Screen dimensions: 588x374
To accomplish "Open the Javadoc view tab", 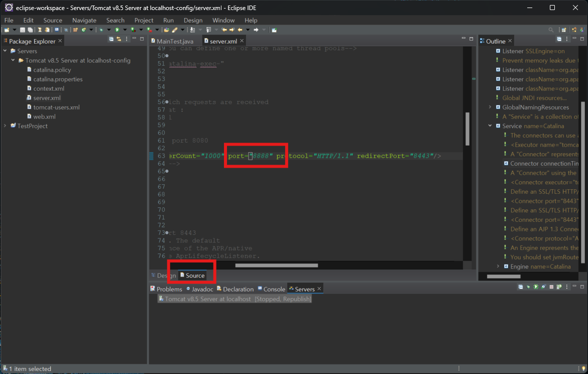I will (200, 289).
